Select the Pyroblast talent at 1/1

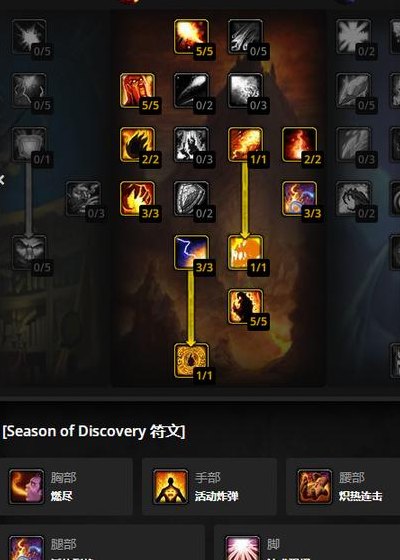(245, 144)
